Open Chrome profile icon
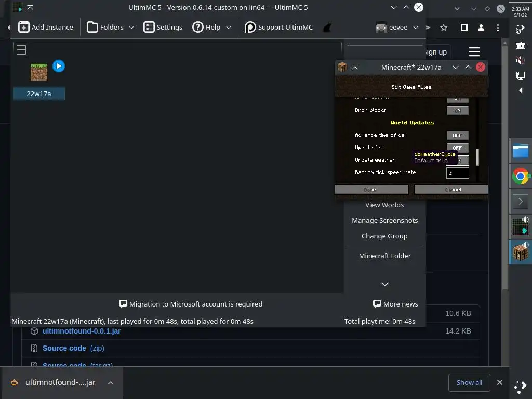The height and width of the screenshot is (399, 532). (x=481, y=28)
